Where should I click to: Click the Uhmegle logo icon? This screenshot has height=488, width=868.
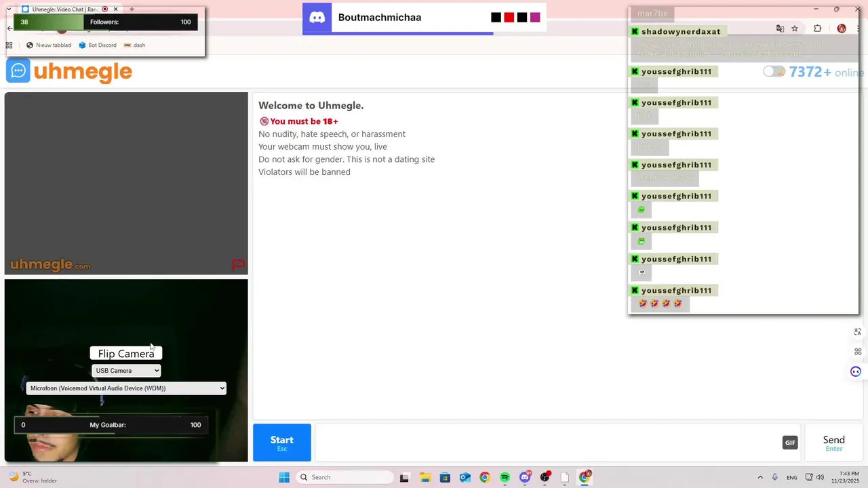tap(18, 71)
